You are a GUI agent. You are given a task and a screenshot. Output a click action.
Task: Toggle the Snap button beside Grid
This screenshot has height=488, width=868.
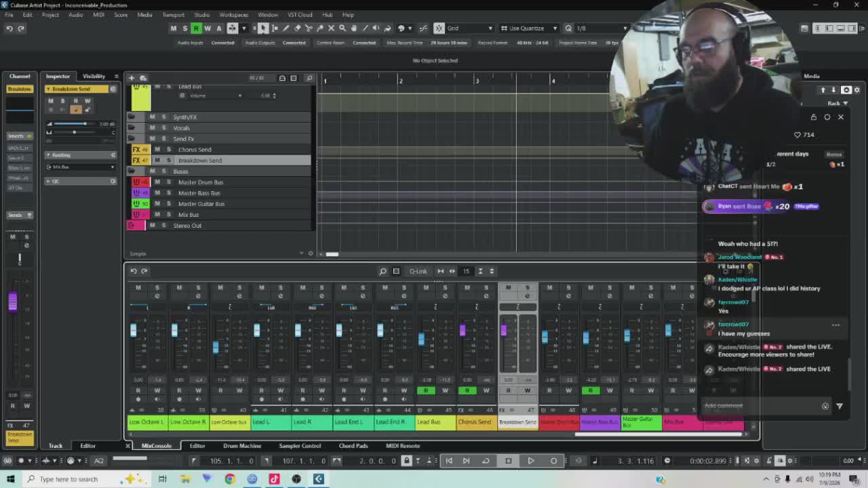pos(439,28)
